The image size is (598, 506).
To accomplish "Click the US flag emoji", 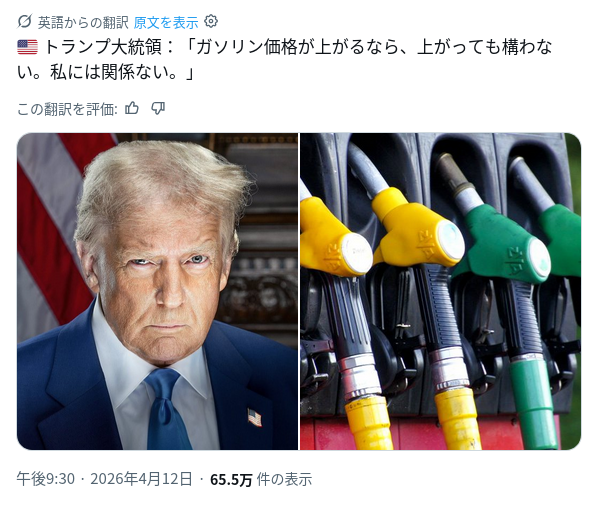I will pos(27,47).
